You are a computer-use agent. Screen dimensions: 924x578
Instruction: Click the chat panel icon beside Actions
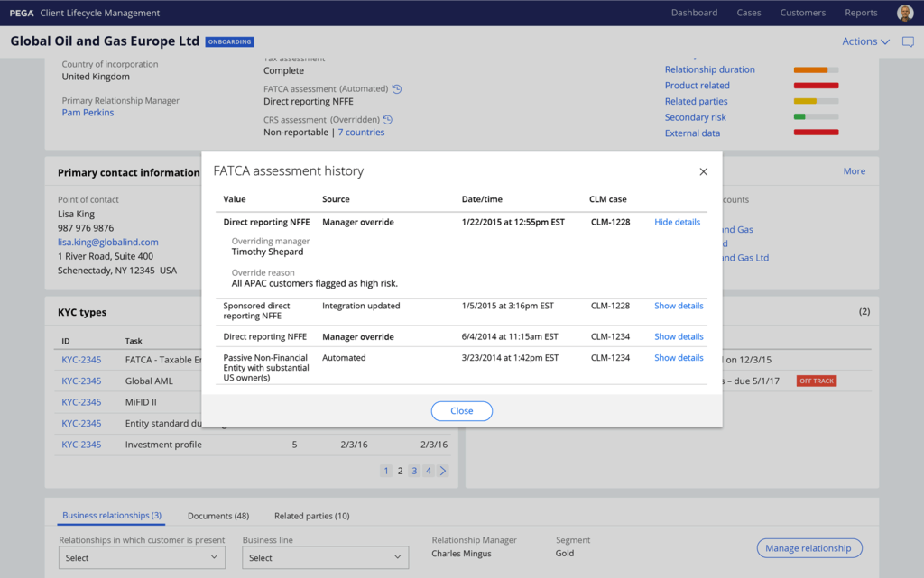[x=908, y=41]
